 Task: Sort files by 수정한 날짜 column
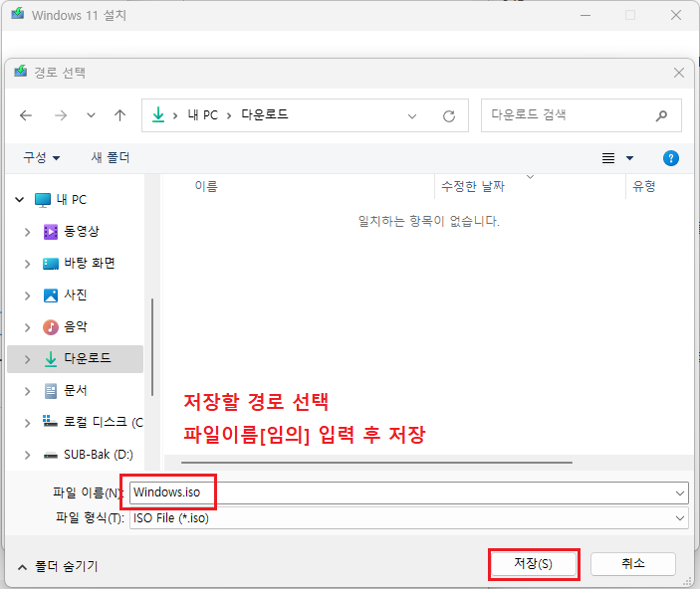pyautogui.click(x=473, y=186)
